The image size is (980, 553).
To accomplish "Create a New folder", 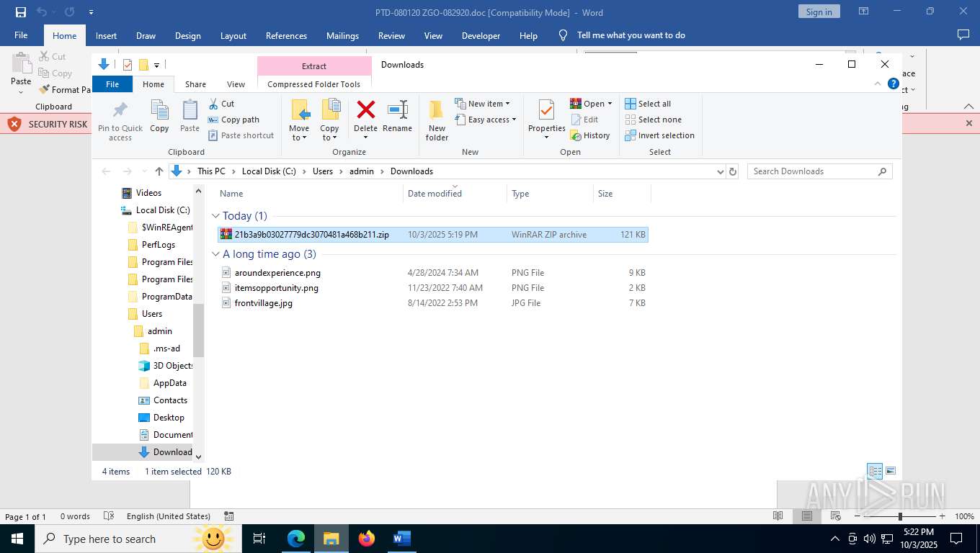I will click(437, 120).
